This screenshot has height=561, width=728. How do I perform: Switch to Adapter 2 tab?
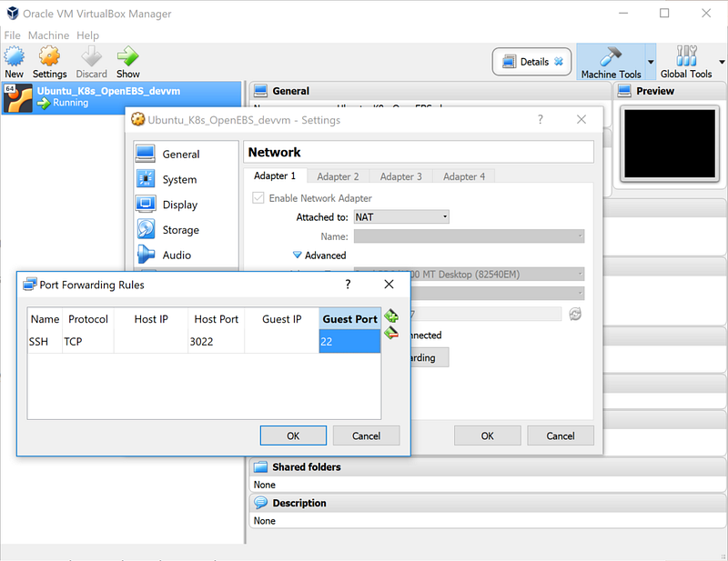click(338, 176)
